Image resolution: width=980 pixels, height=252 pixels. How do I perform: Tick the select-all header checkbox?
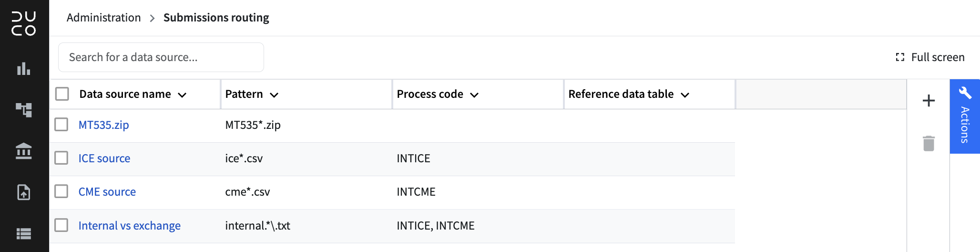62,94
